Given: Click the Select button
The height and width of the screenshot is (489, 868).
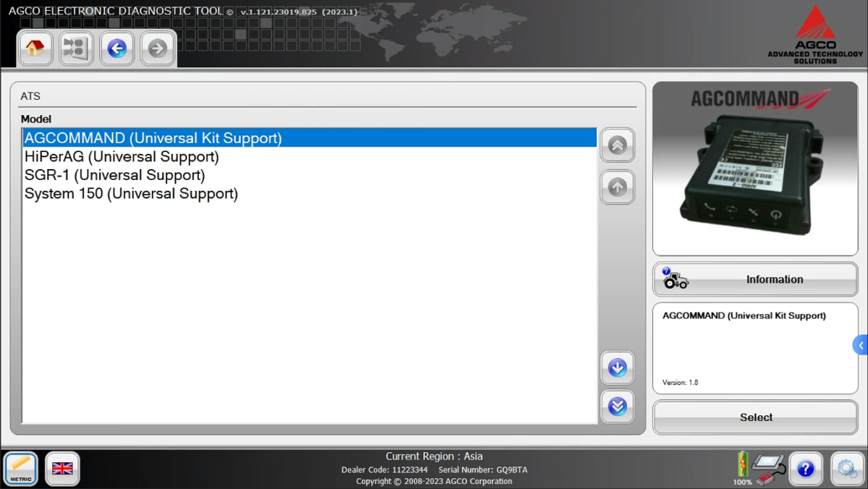Looking at the screenshot, I should pos(755,417).
